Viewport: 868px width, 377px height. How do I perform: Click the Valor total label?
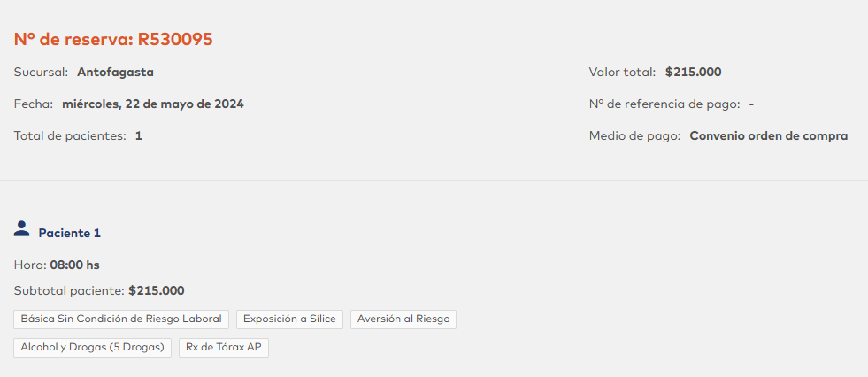pos(622,72)
